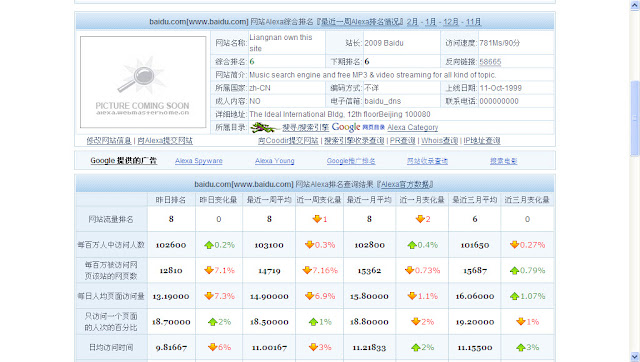
Task: Select the value 102600
Action: (171, 245)
